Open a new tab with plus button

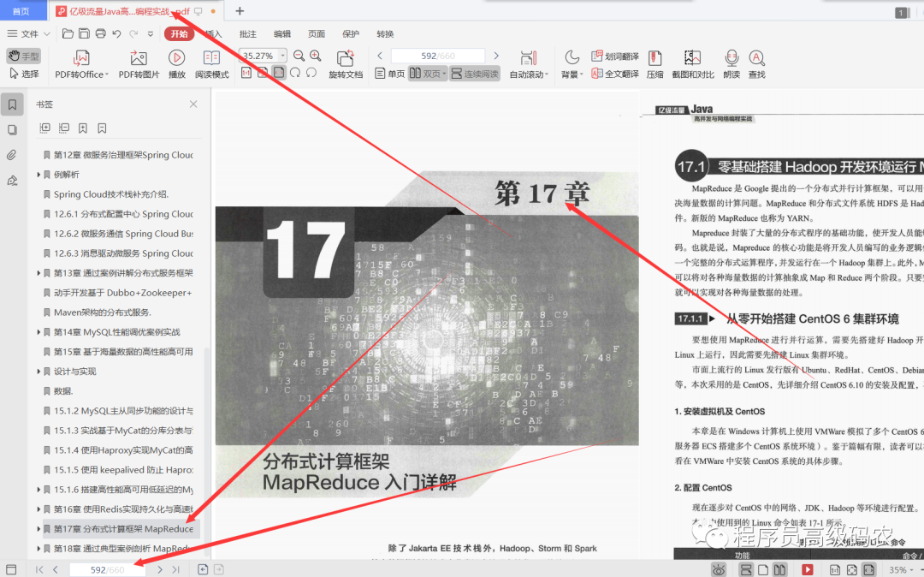click(x=240, y=10)
